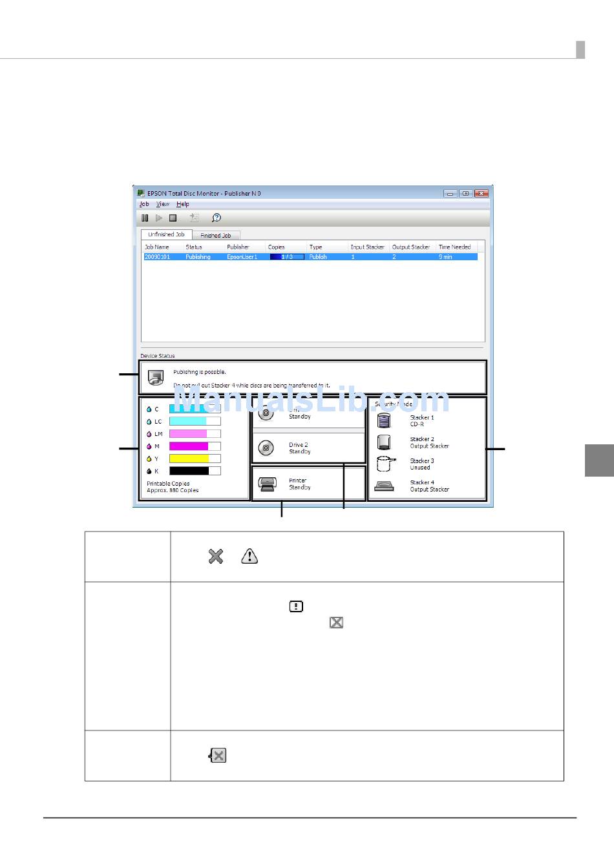Screen dimensions: 614x868
Task: Click the Copies column header
Action: [x=277, y=247]
